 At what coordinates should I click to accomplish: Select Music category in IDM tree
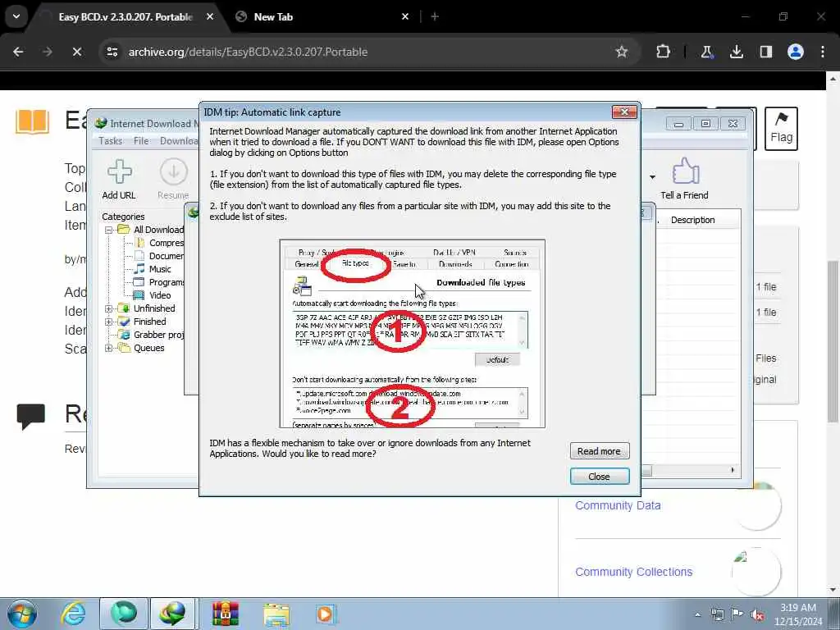(x=153, y=269)
